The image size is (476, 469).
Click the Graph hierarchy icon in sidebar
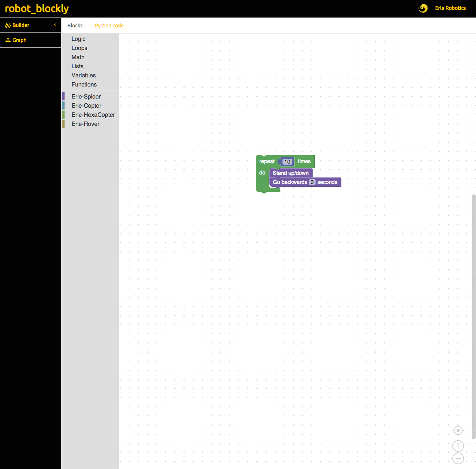[x=8, y=40]
